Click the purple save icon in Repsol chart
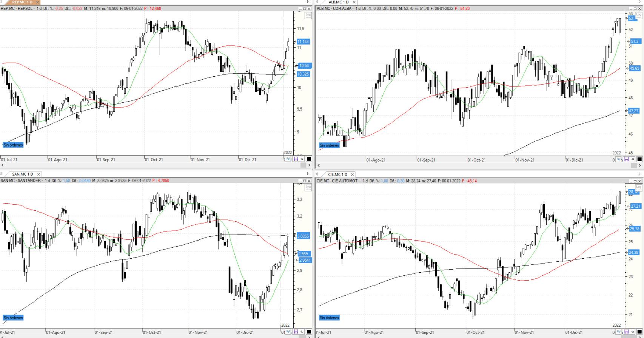The height and width of the screenshot is (338, 644). (296, 159)
